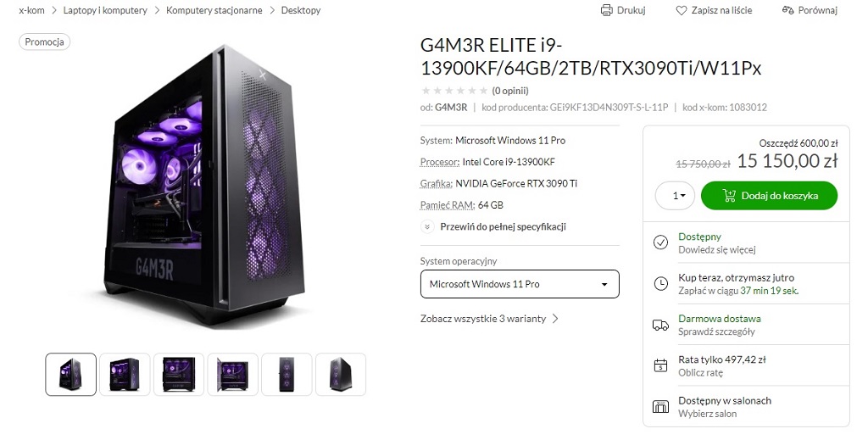Image resolution: width=868 pixels, height=440 pixels.
Task: Select the second product thumbnail image
Action: (x=125, y=374)
